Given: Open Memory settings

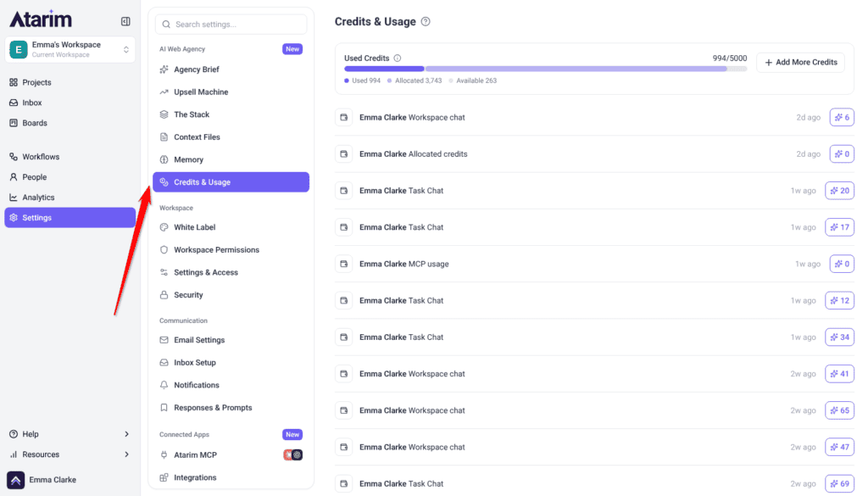Looking at the screenshot, I should coord(188,160).
